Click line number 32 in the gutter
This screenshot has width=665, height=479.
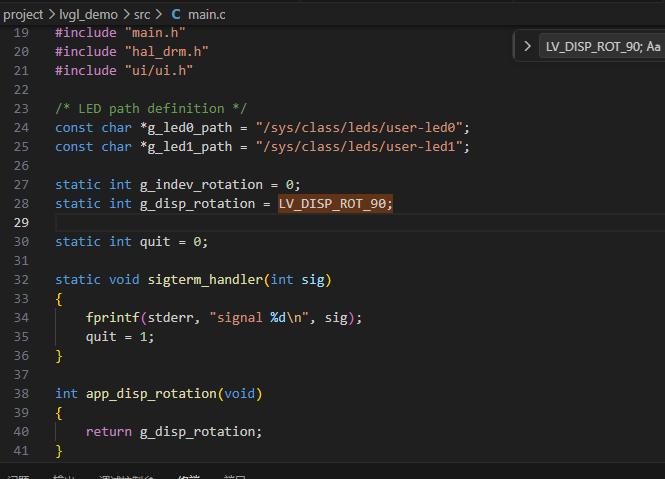pos(22,279)
